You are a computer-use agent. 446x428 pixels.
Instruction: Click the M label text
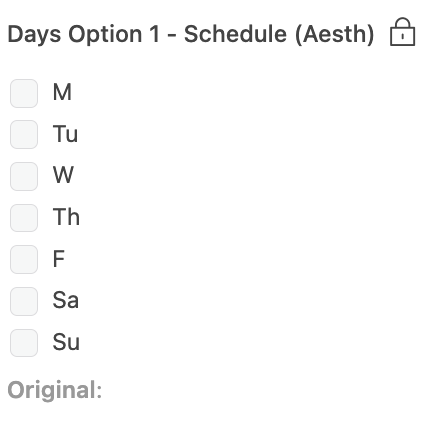click(62, 92)
